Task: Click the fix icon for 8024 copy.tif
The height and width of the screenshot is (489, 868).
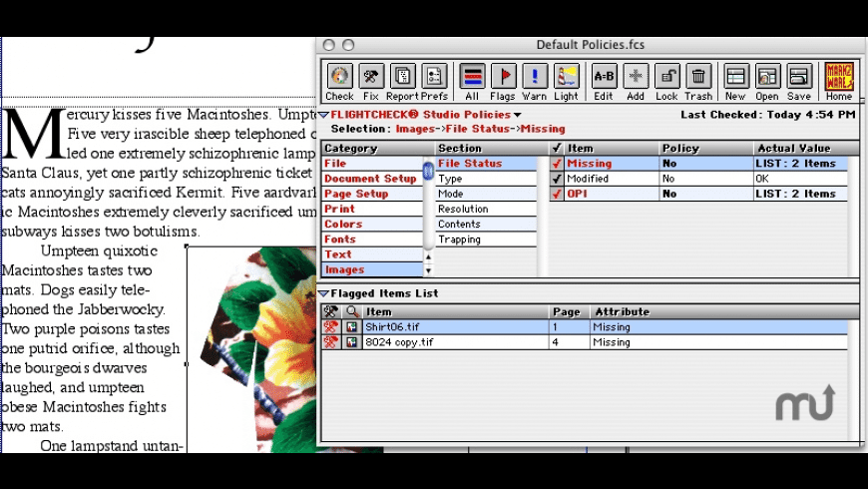Action: [x=331, y=342]
